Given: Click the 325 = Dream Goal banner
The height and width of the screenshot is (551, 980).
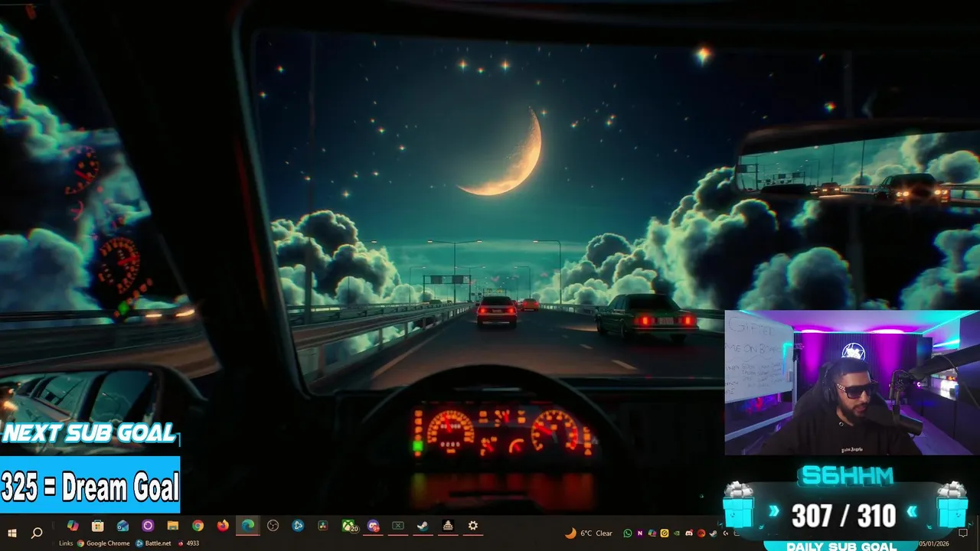Looking at the screenshot, I should (90, 487).
